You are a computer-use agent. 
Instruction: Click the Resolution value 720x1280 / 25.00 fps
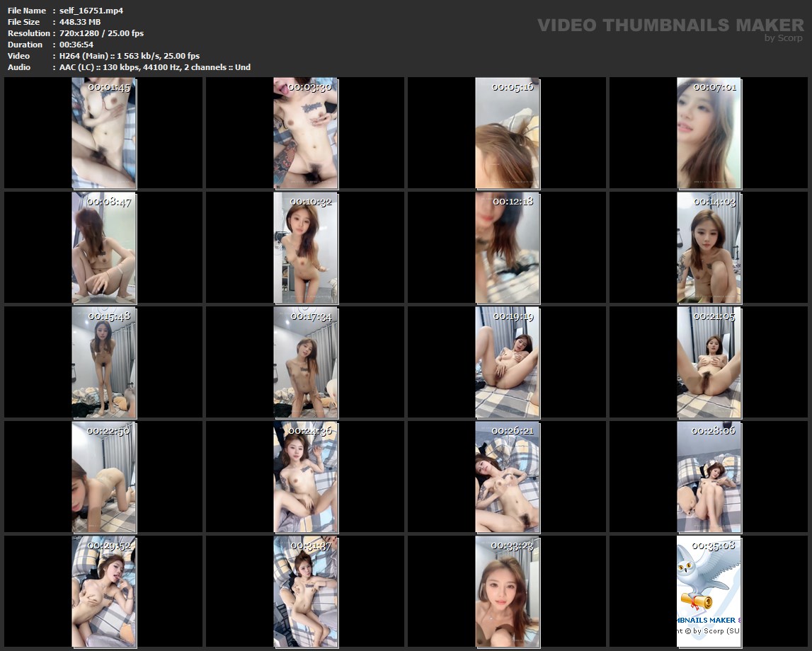pos(101,33)
